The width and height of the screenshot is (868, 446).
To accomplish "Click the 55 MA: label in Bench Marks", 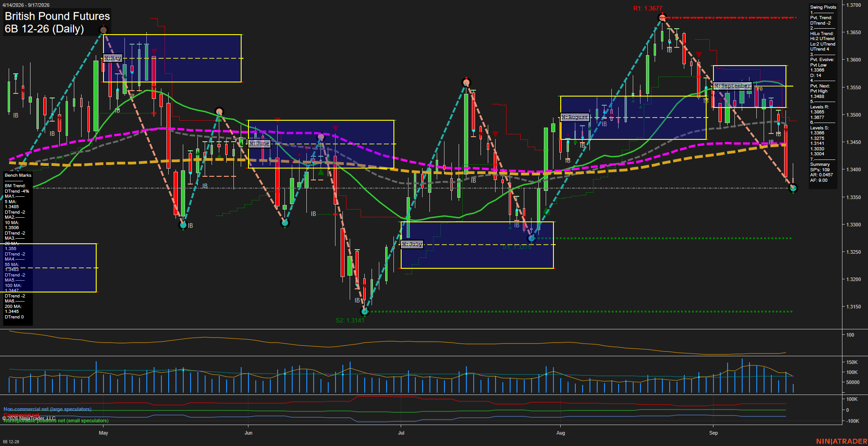I will click(12, 265).
